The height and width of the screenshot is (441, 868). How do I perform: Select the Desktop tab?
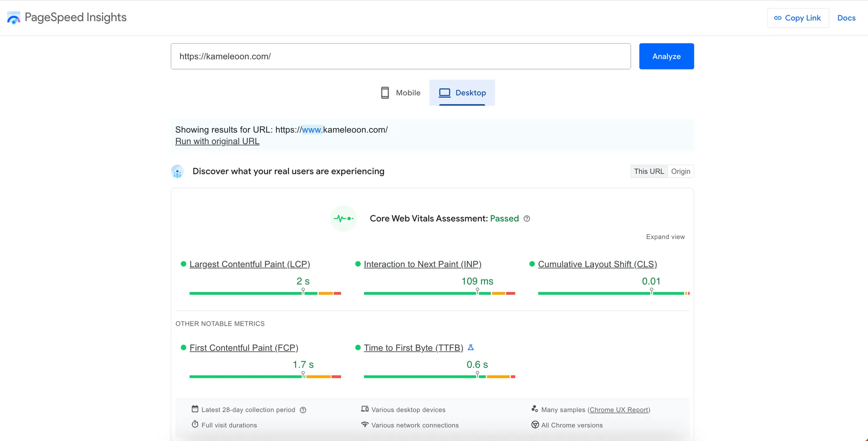(x=462, y=93)
